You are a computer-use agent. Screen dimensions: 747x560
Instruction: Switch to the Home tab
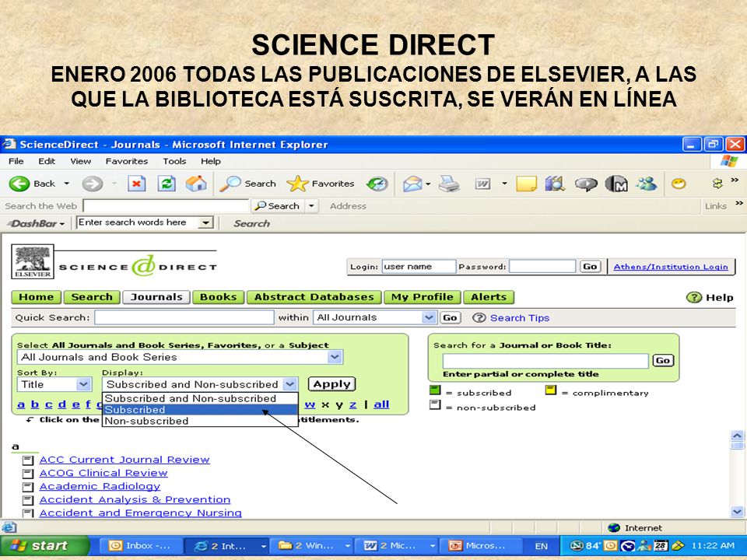point(37,297)
